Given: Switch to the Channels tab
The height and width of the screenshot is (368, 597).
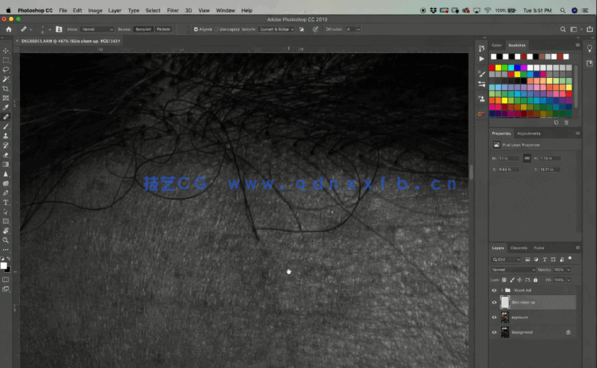Looking at the screenshot, I should point(519,248).
